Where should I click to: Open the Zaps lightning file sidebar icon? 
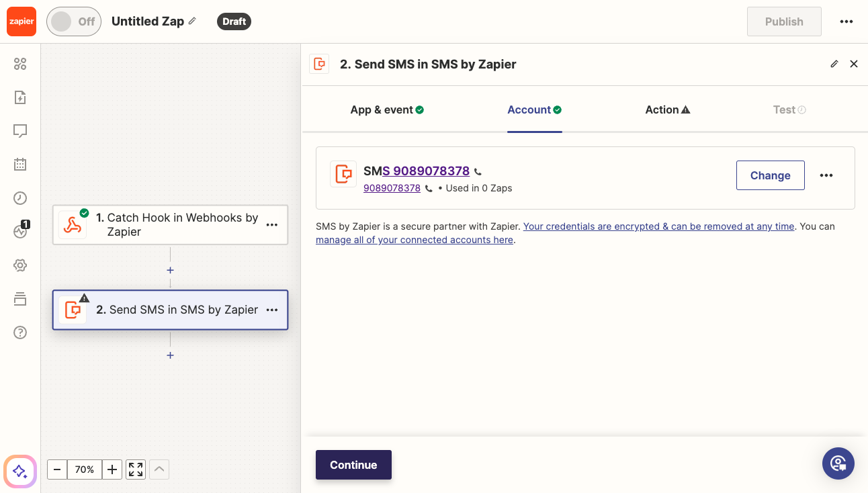click(x=20, y=97)
